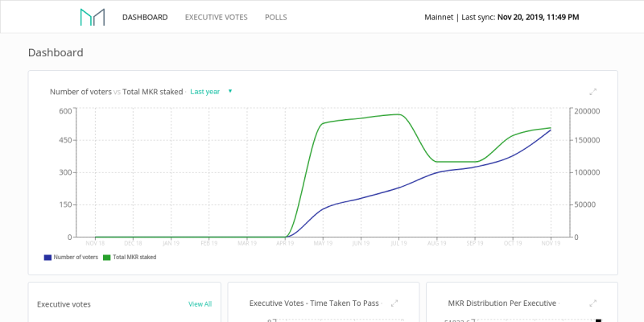Open the Polls page

(276, 17)
